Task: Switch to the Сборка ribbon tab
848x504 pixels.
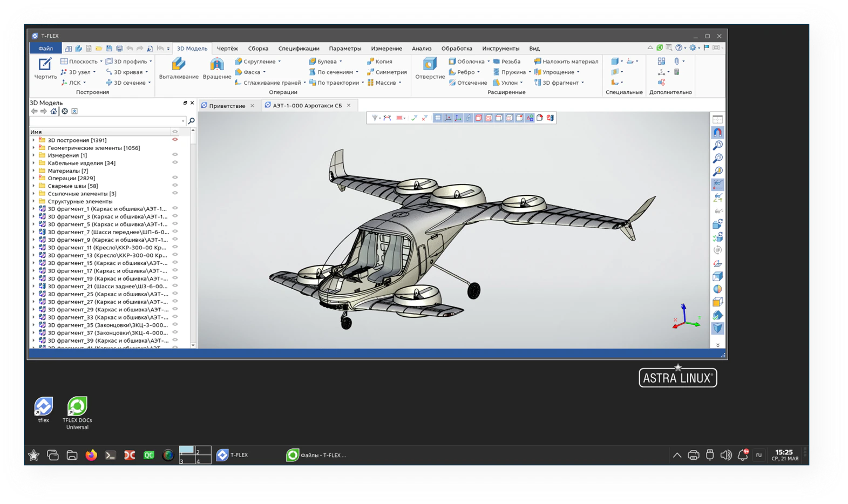Action: (258, 49)
